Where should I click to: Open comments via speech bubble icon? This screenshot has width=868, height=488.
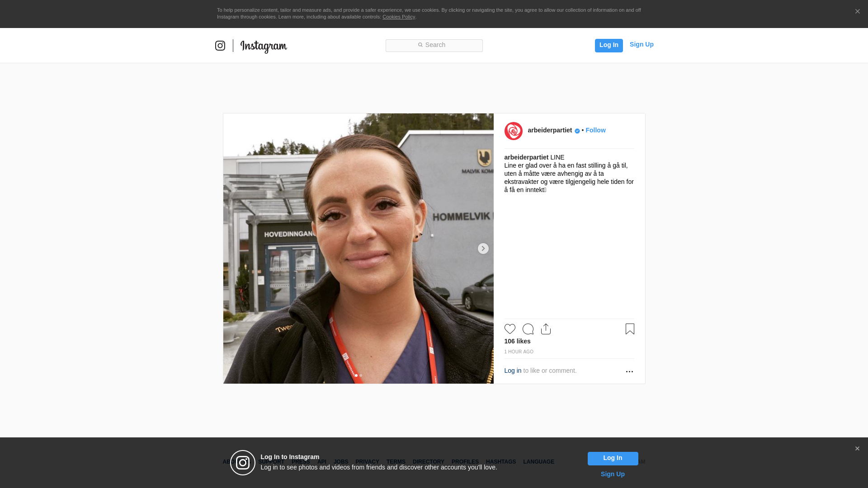(528, 329)
